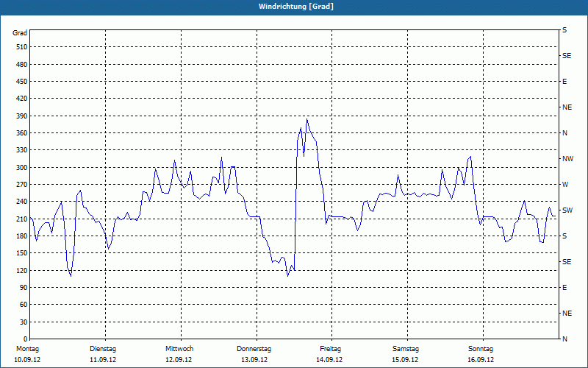The width and height of the screenshot is (588, 368).
Task: Select the Dienstag day label
Action: tap(103, 349)
